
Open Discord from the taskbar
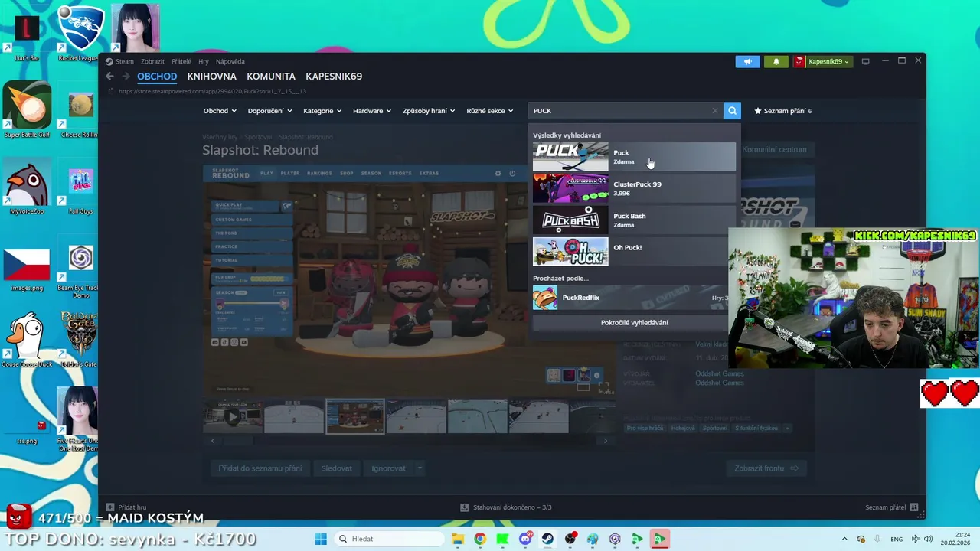[525, 539]
